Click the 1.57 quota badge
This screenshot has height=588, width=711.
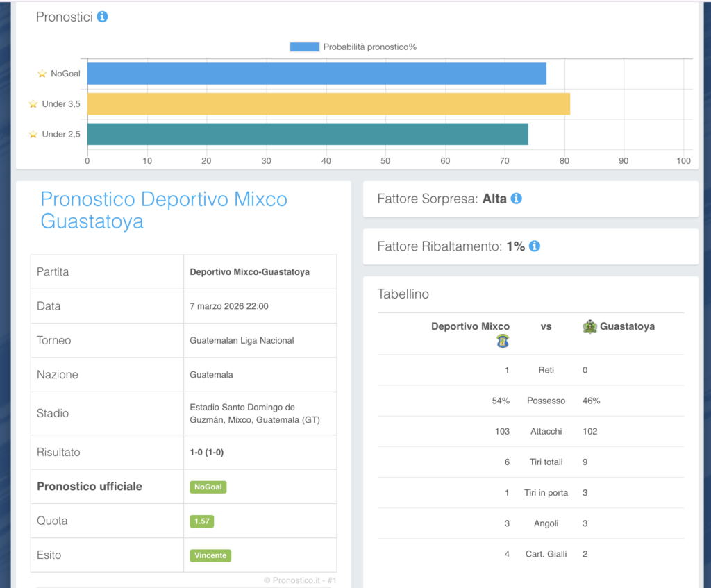[x=202, y=521]
